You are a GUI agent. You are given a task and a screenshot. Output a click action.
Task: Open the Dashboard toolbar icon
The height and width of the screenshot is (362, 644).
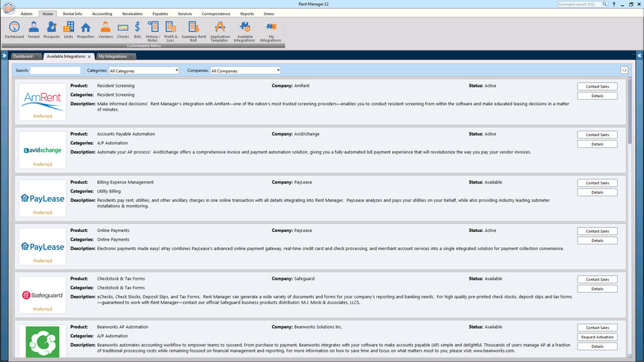pyautogui.click(x=14, y=30)
